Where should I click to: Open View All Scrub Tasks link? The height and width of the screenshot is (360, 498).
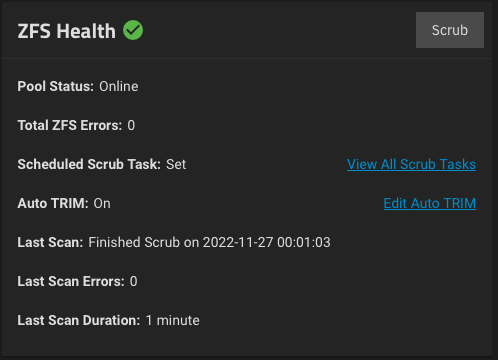click(x=411, y=164)
